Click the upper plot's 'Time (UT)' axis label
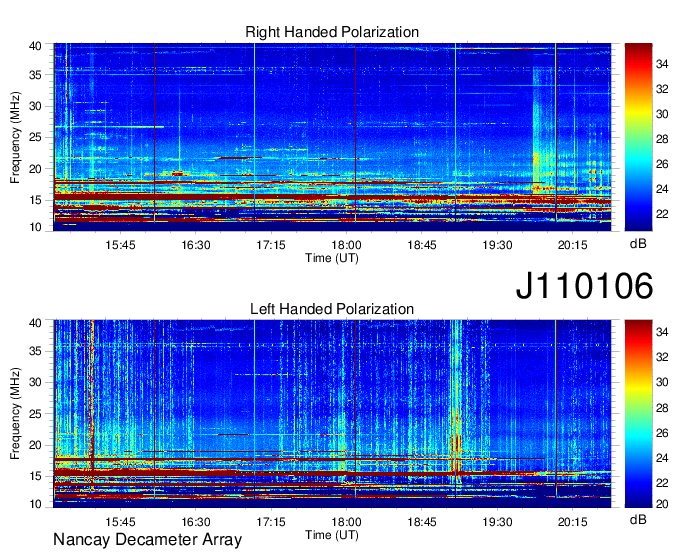This screenshot has height=552, width=680. (332, 258)
